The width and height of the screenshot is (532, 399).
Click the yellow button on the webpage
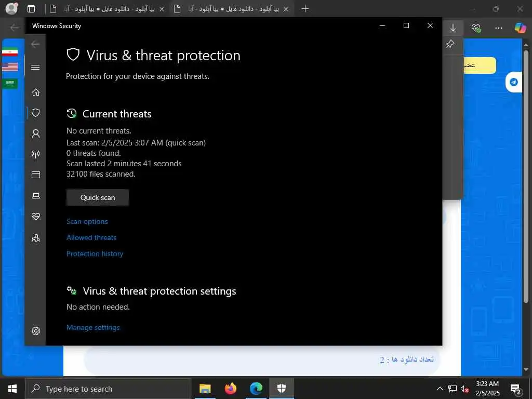pos(479,65)
